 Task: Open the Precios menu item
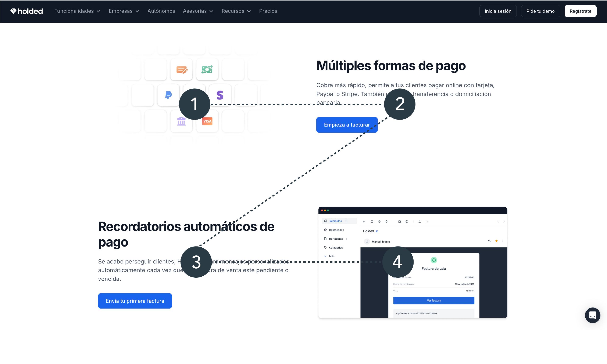click(268, 11)
